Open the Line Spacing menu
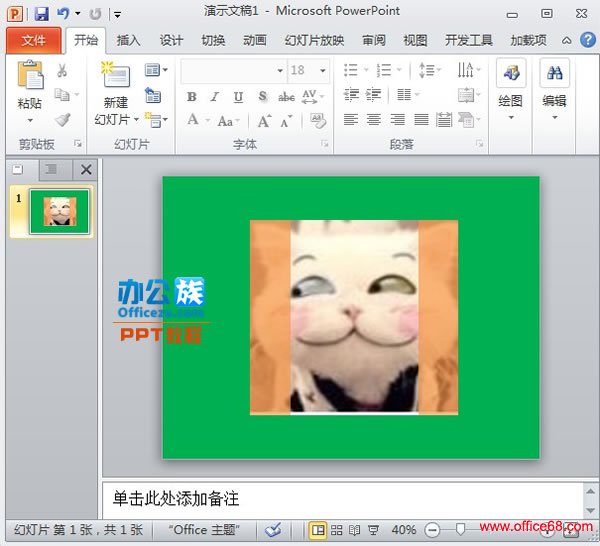Screen dimensions: 600x546 430,70
